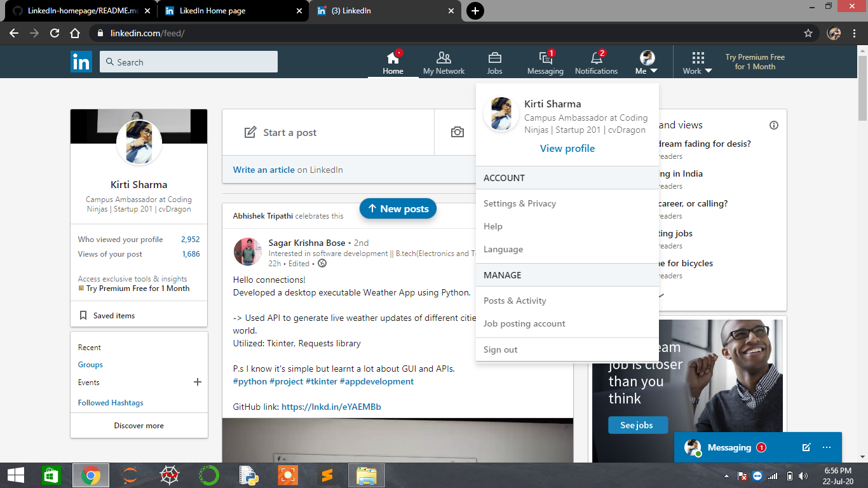
Task: Open the My Network icon
Action: click(444, 58)
